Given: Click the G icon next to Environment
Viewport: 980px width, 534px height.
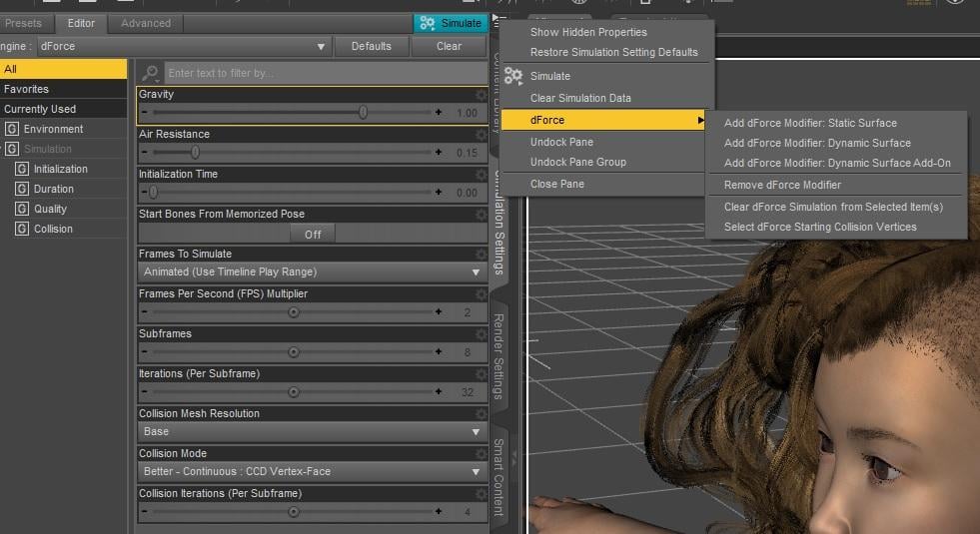Looking at the screenshot, I should click(x=12, y=129).
